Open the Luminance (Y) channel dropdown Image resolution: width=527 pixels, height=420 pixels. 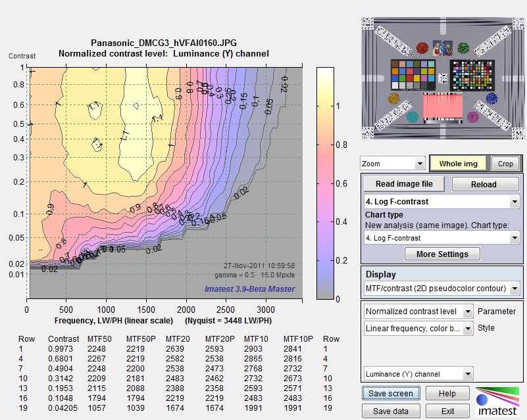coord(418,374)
